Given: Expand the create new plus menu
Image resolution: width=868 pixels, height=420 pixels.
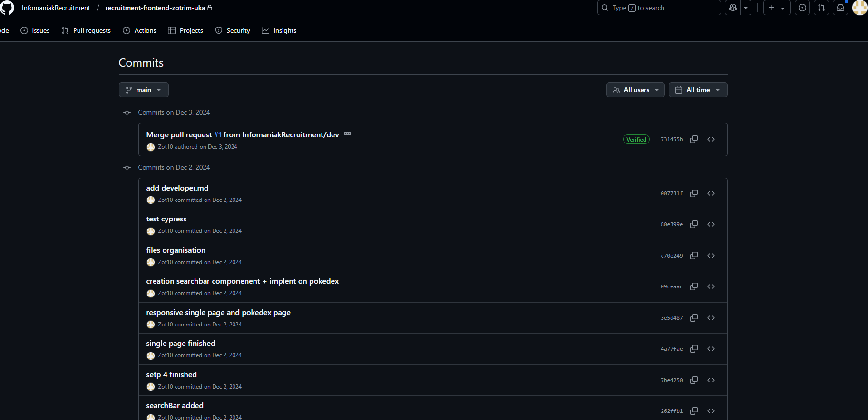Looking at the screenshot, I should (x=777, y=8).
